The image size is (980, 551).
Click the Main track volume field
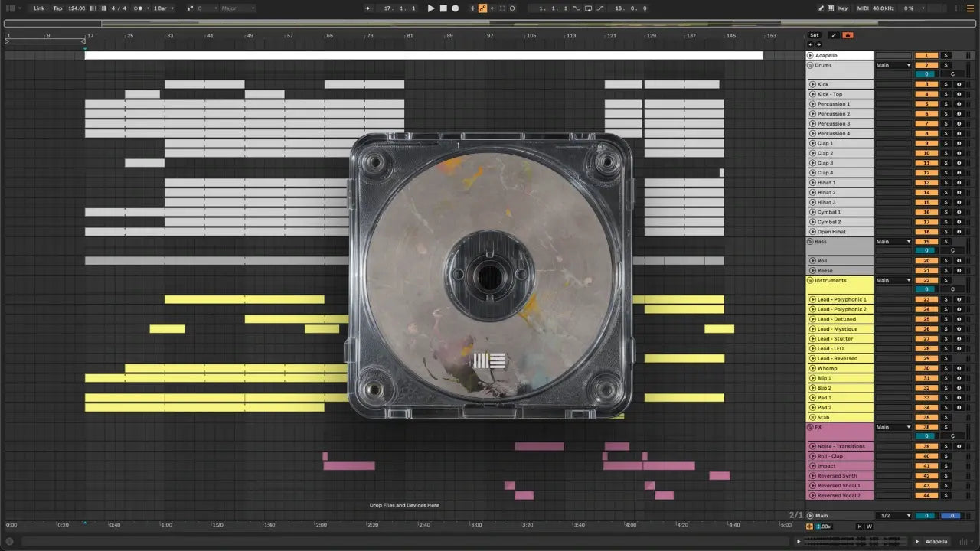pyautogui.click(x=926, y=516)
